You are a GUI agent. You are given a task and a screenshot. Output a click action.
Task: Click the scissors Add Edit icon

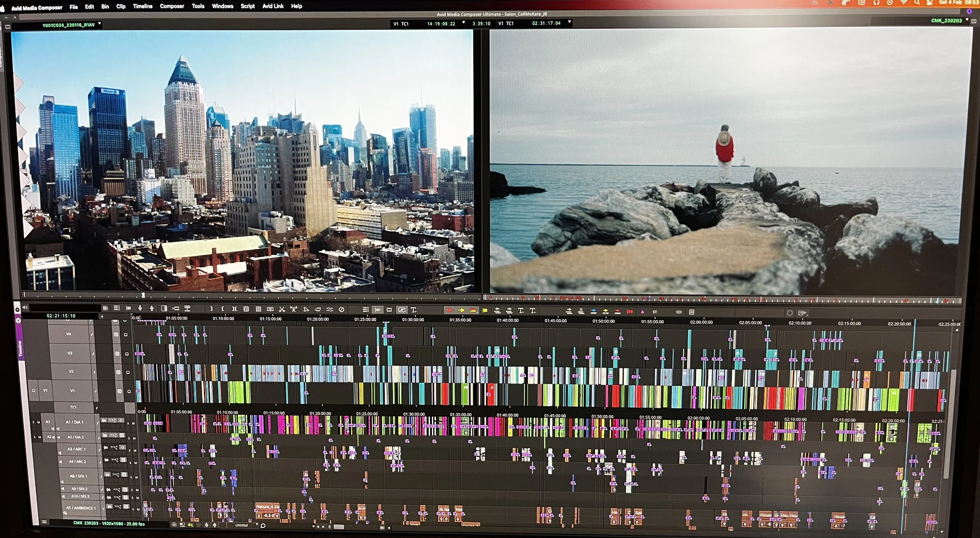pos(282,309)
